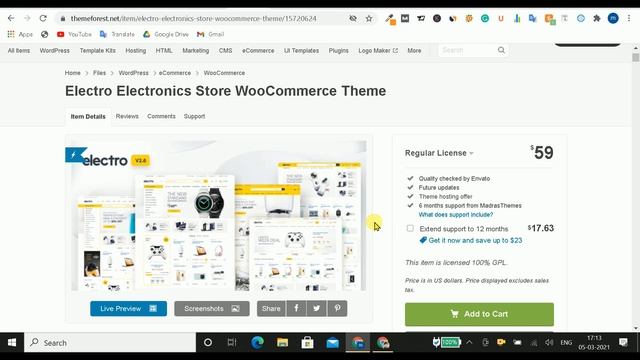640x360 pixels.
Task: Click the address bar URL
Action: (x=193, y=18)
